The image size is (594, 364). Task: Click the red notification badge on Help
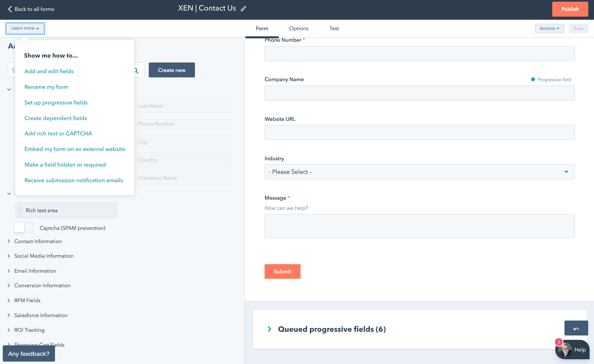(559, 342)
